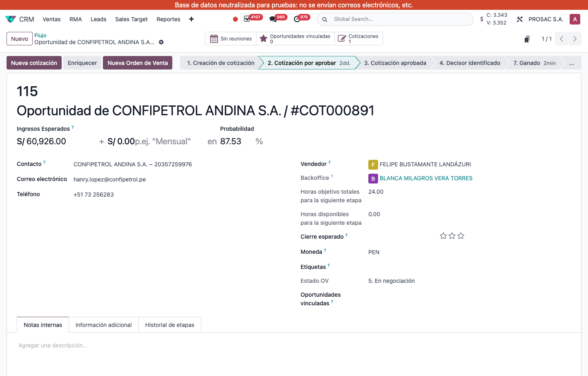Open the Ventas menu
Viewport: 588px width, 376px height.
click(51, 19)
